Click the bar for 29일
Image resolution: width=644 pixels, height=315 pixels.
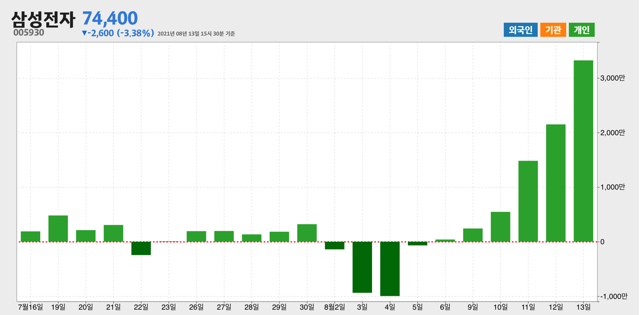click(x=279, y=237)
